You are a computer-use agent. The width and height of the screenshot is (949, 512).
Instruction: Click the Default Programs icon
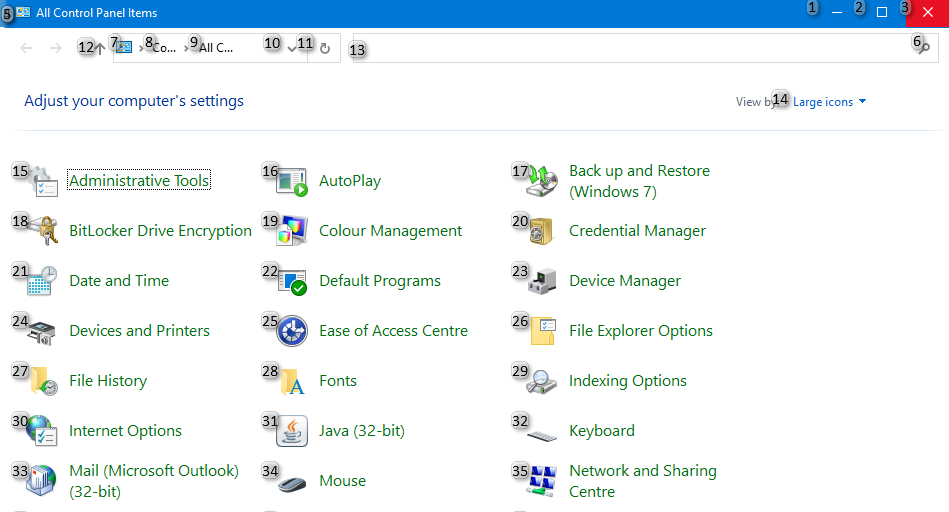tap(292, 281)
